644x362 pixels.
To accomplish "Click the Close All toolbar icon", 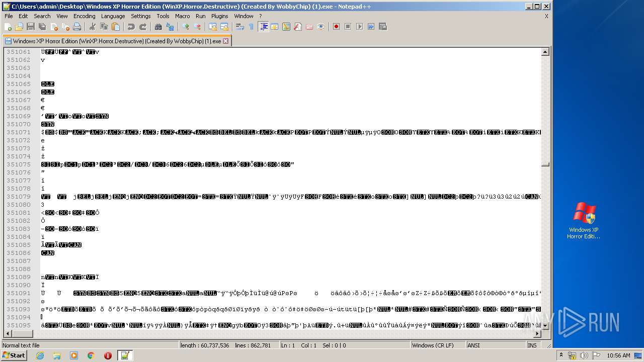I will [x=65, y=27].
